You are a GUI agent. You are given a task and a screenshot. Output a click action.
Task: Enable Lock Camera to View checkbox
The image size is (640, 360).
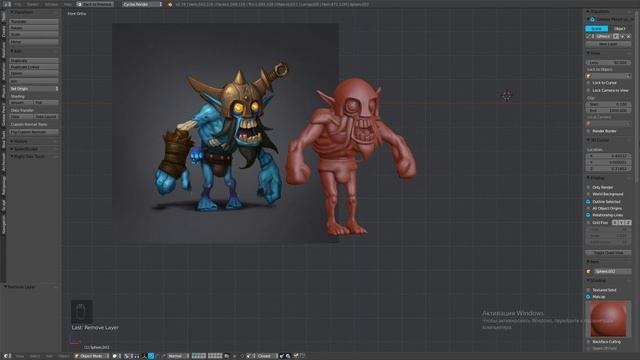click(x=588, y=90)
